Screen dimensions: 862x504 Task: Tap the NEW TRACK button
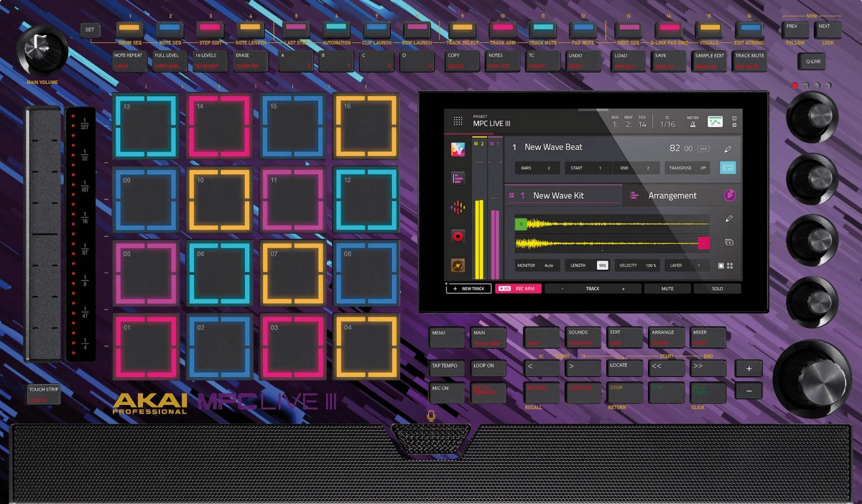pyautogui.click(x=468, y=289)
